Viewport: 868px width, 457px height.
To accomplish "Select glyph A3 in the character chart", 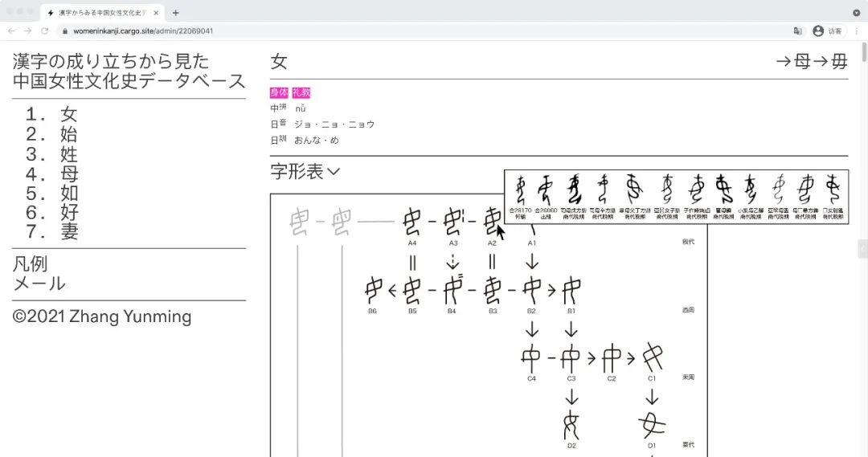I will pyautogui.click(x=453, y=222).
